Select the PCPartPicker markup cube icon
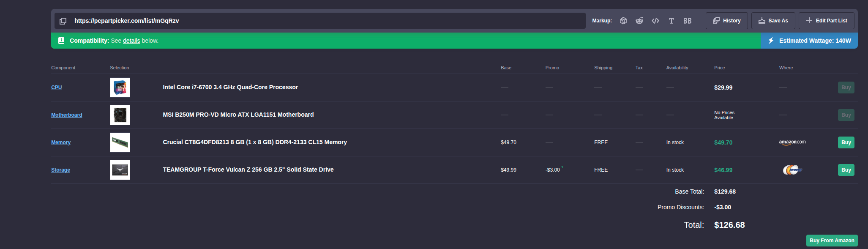The height and width of the screenshot is (249, 868). [x=623, y=21]
